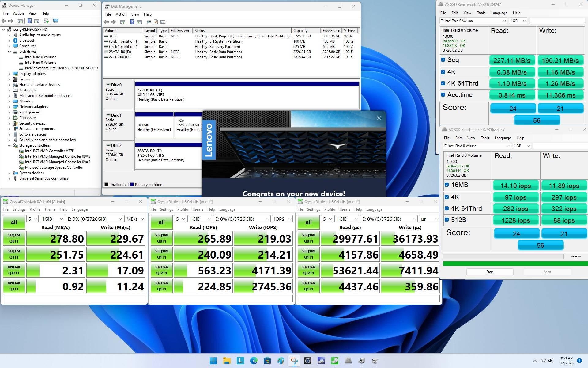The height and width of the screenshot is (368, 588).
Task: Click Update driver icon in Device Manager toolbar
Action: [x=46, y=21]
